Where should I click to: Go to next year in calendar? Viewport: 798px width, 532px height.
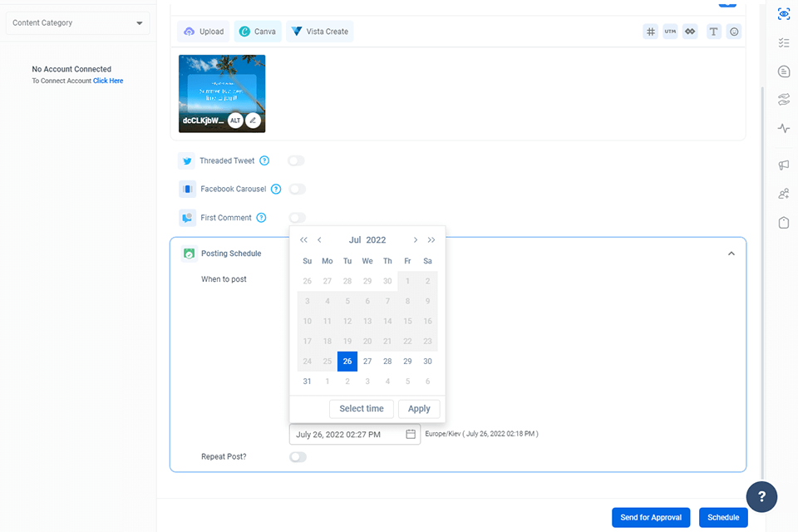coord(431,239)
